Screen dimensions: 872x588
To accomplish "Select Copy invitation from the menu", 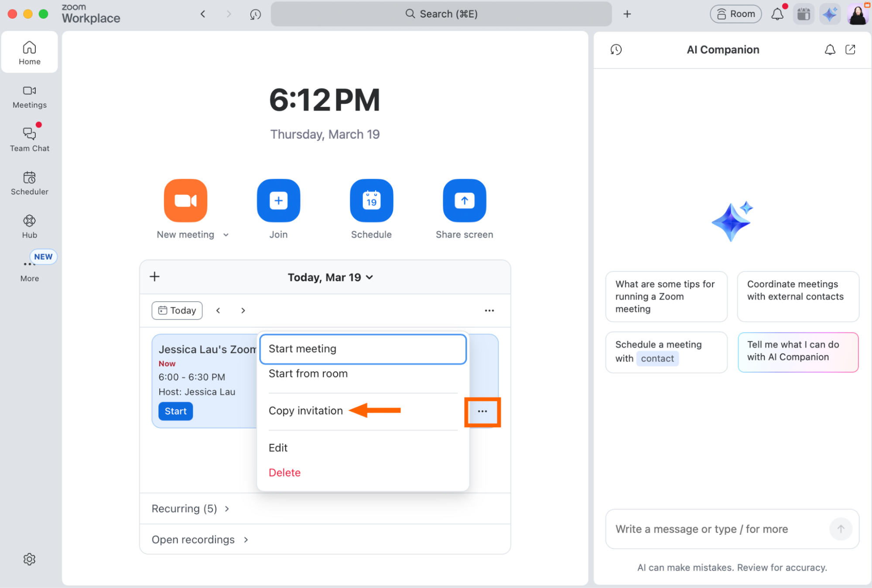I will (306, 410).
